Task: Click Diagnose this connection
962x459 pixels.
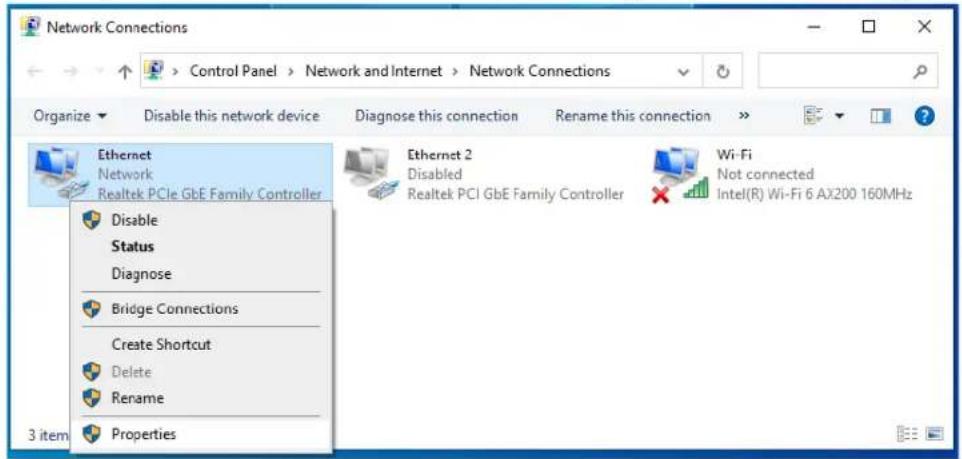Action: click(436, 116)
